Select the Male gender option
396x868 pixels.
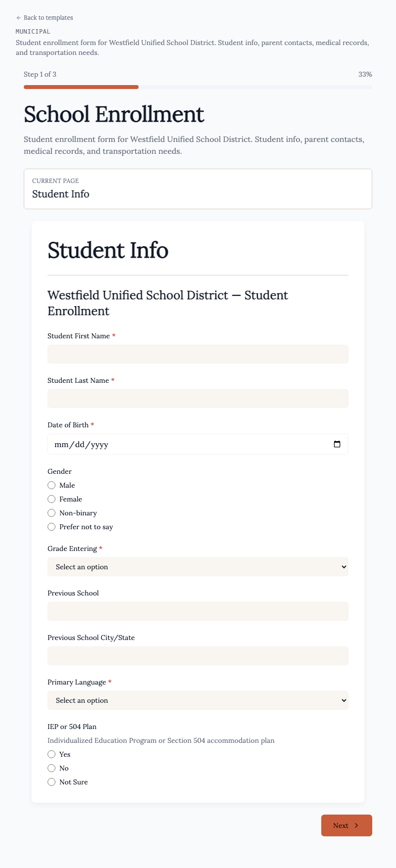tap(51, 485)
